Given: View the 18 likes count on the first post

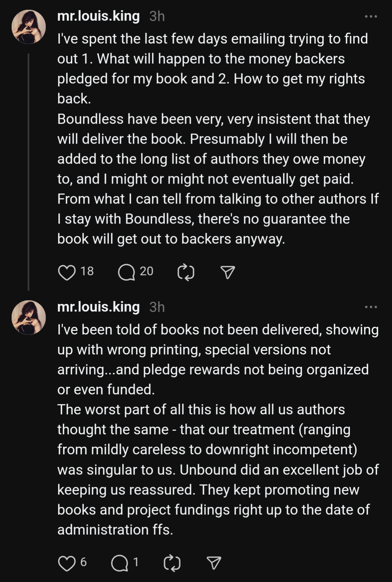Looking at the screenshot, I should [x=87, y=271].
